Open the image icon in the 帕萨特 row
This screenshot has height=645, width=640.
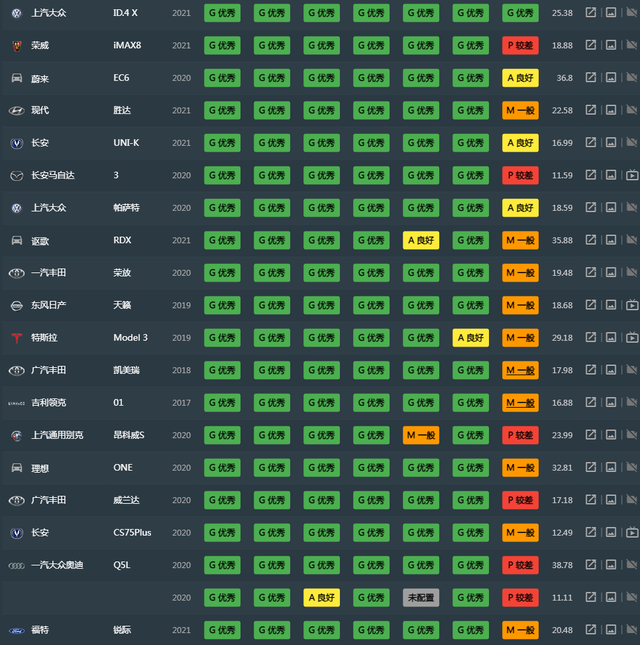click(611, 207)
